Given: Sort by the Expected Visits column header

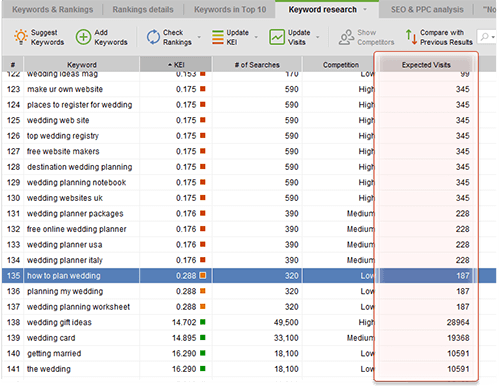Looking at the screenshot, I should pos(426,64).
